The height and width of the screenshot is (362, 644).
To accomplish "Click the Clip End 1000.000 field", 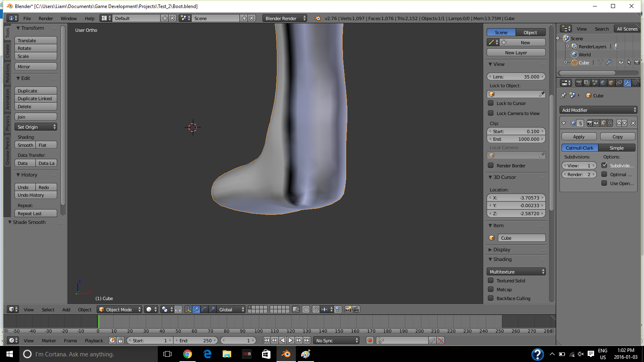I will pyautogui.click(x=516, y=139).
